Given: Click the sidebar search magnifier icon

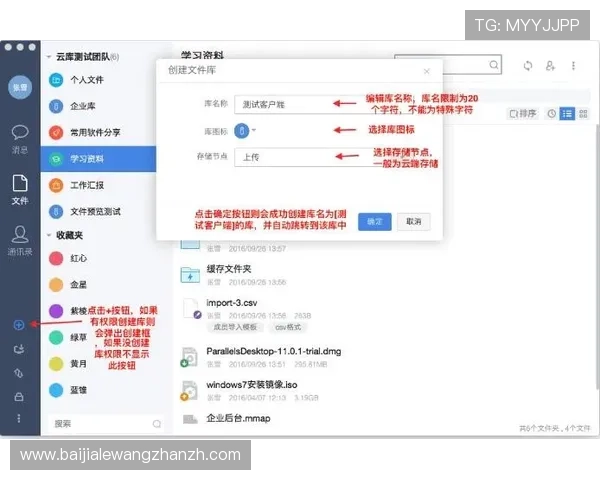Looking at the screenshot, I should 157,424.
